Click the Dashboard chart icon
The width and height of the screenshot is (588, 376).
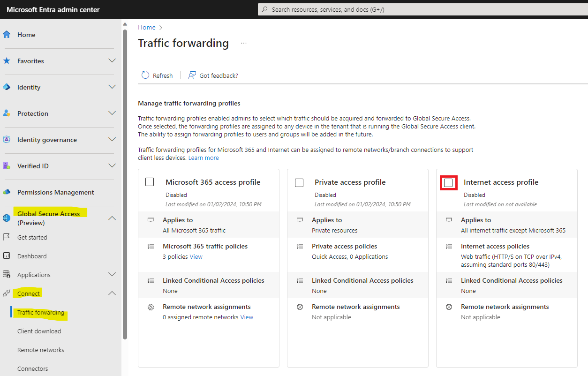(x=7, y=256)
